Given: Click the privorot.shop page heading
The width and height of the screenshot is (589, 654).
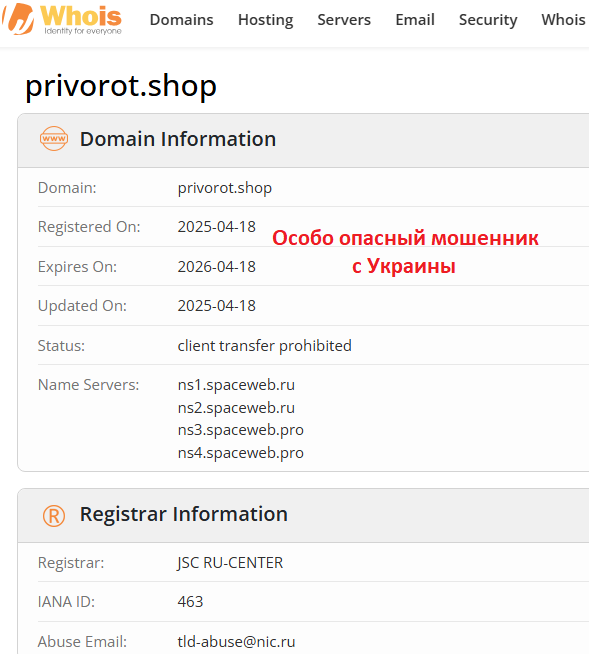Looking at the screenshot, I should click(121, 86).
